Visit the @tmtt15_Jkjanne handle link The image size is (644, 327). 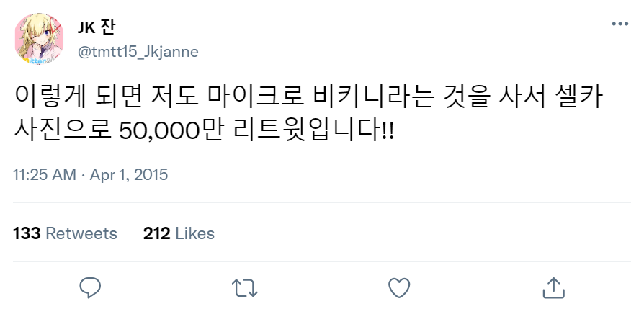pos(138,52)
